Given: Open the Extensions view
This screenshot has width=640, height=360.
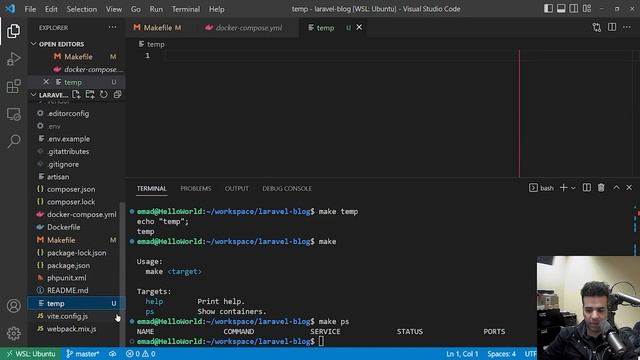Looking at the screenshot, I should click(13, 86).
